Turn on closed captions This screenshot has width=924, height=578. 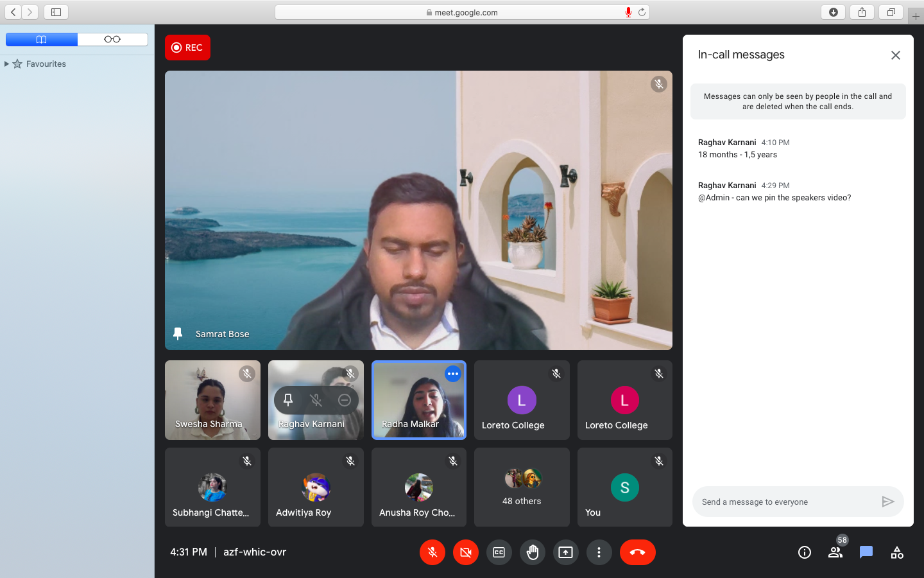499,552
